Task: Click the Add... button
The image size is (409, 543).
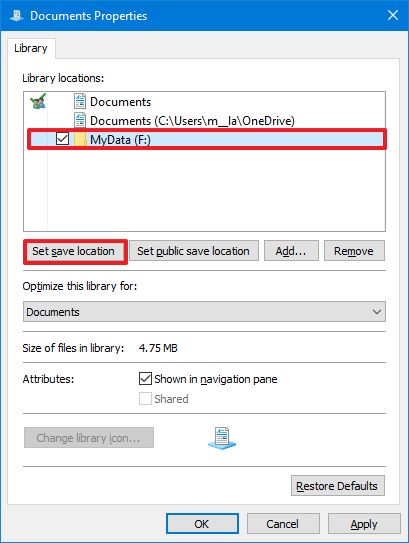Action: coord(291,251)
